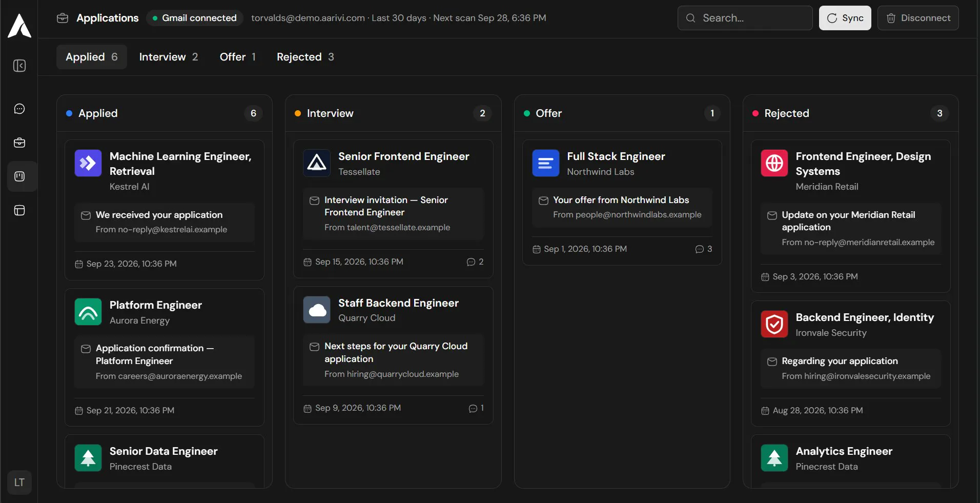
Task: Focus the Search input field
Action: pyautogui.click(x=745, y=18)
